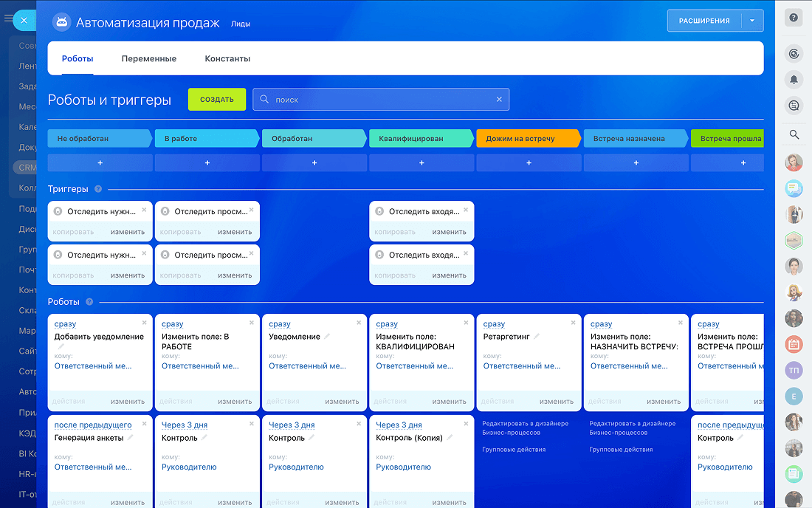This screenshot has width=812, height=508.
Task: Remove the Ретаргетинг robot via its x
Action: (x=574, y=323)
